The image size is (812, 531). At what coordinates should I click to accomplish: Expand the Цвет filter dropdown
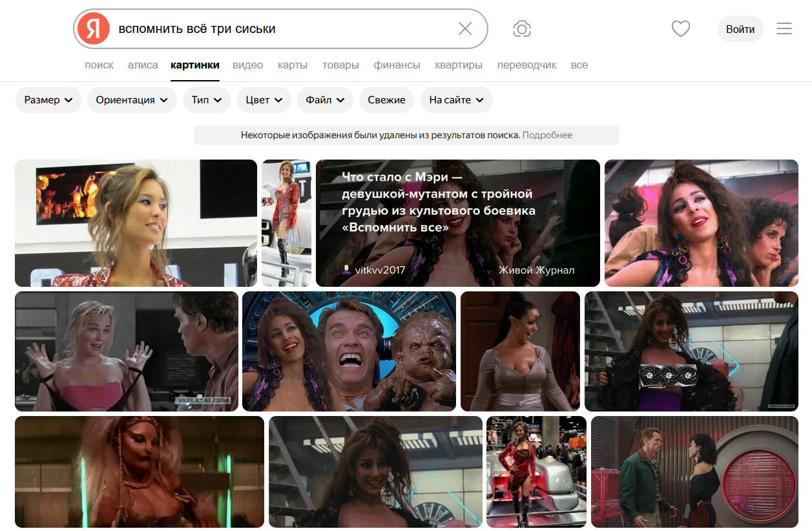click(264, 100)
